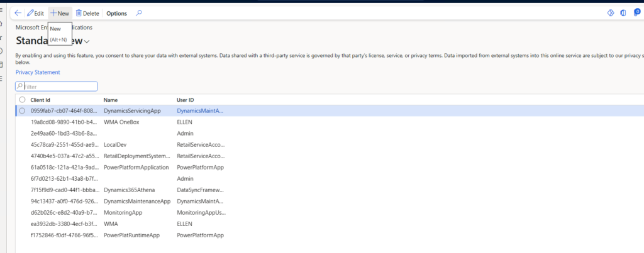644x253 pixels.
Task: Open the Options menu tab
Action: pos(116,13)
